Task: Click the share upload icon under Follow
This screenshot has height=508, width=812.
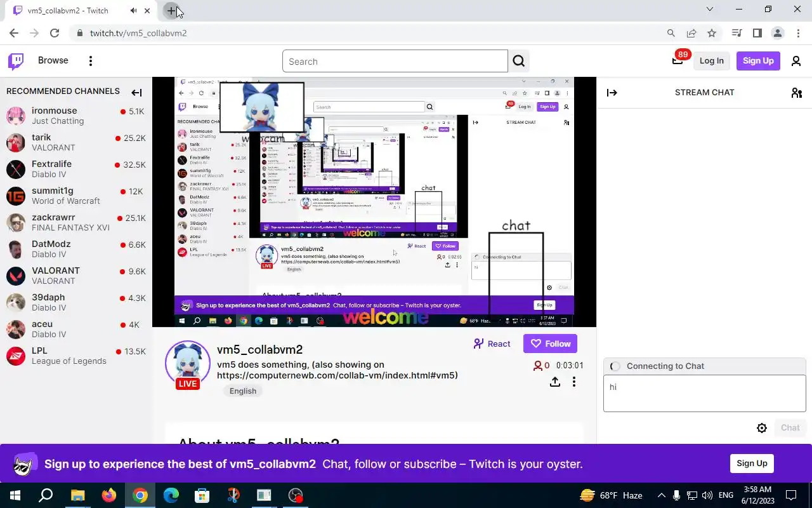Action: 555,382
